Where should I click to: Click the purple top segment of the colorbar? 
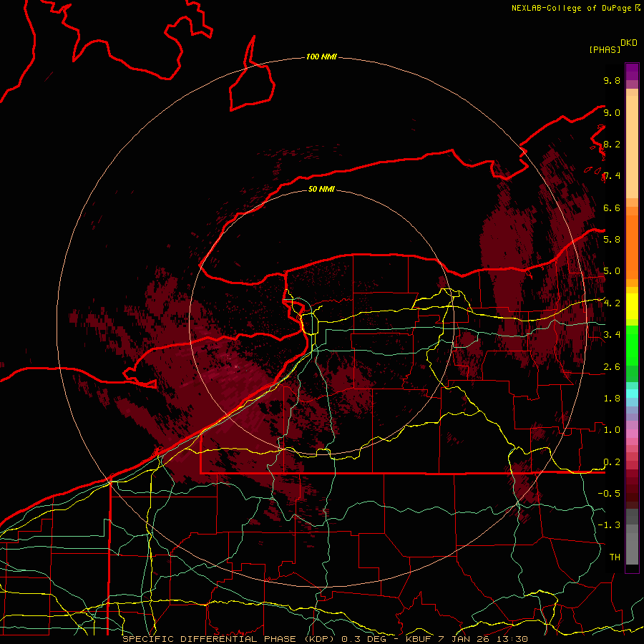632,72
